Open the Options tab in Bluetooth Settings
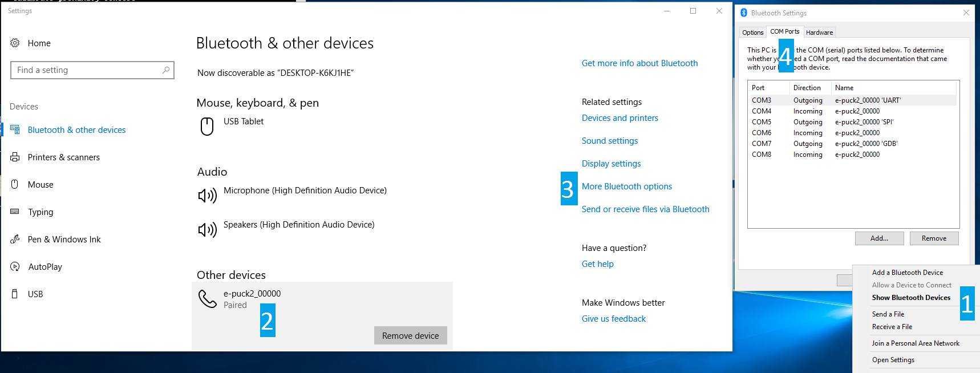This screenshot has width=980, height=373. click(752, 33)
